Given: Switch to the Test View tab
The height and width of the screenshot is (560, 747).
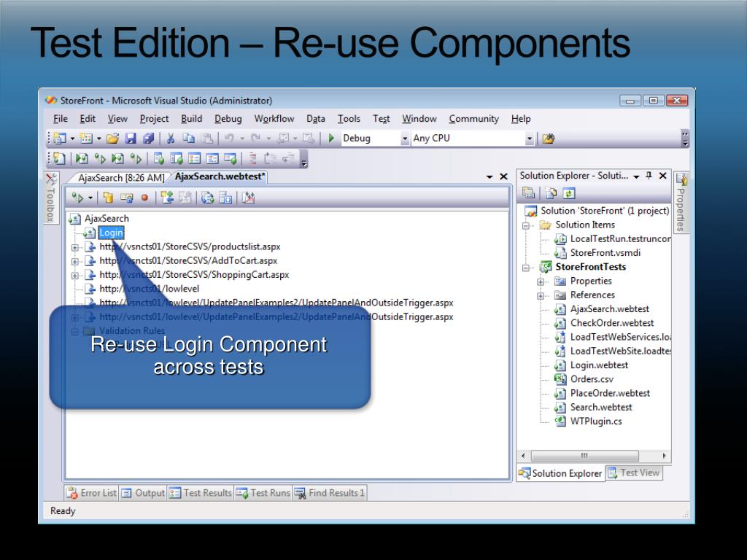Looking at the screenshot, I should [x=634, y=472].
